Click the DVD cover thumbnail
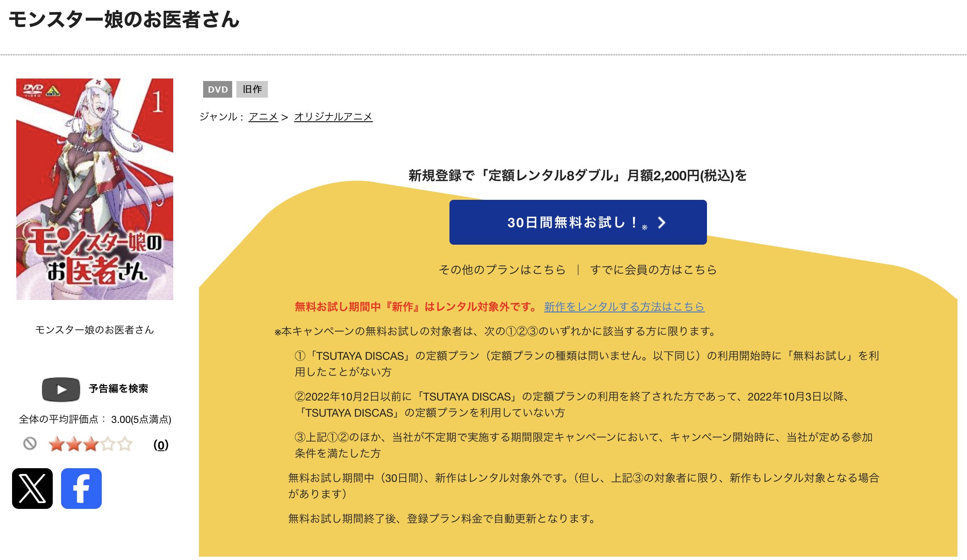The height and width of the screenshot is (560, 967). pyautogui.click(x=95, y=189)
